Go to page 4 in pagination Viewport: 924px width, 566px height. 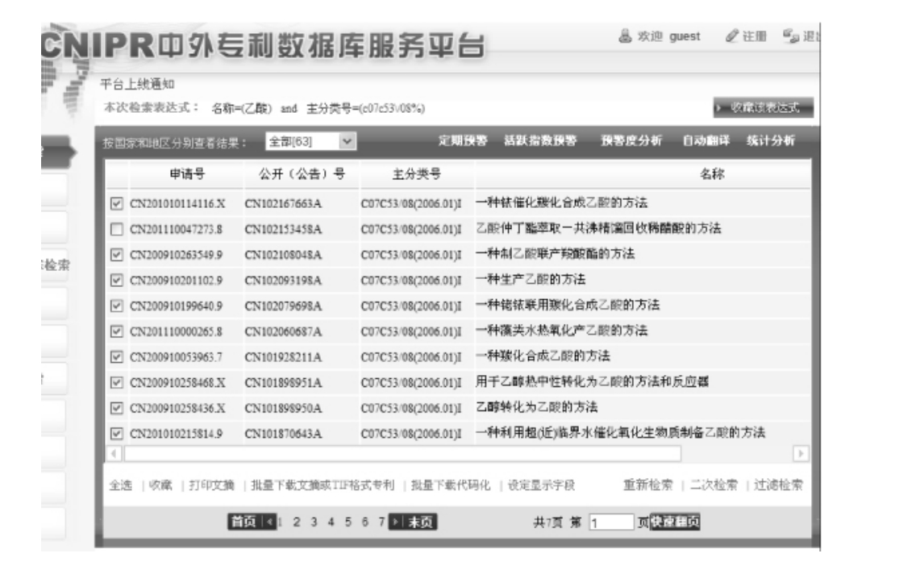[x=331, y=522]
